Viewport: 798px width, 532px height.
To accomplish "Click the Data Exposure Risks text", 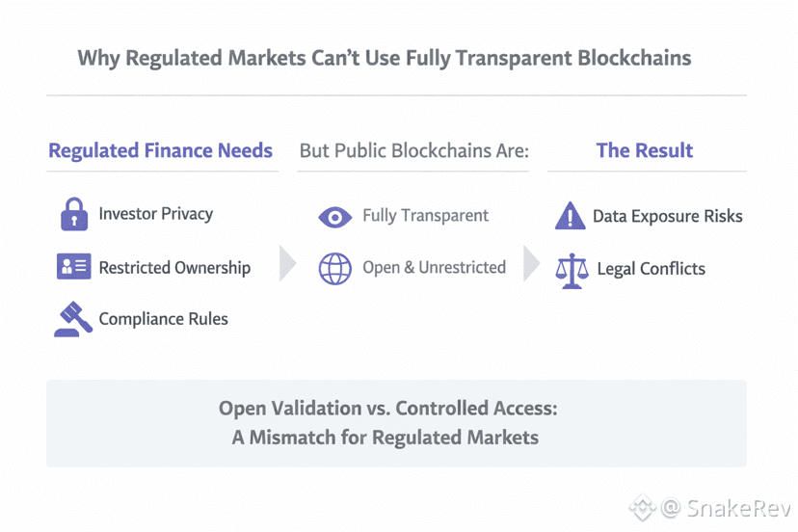I will pos(667,216).
